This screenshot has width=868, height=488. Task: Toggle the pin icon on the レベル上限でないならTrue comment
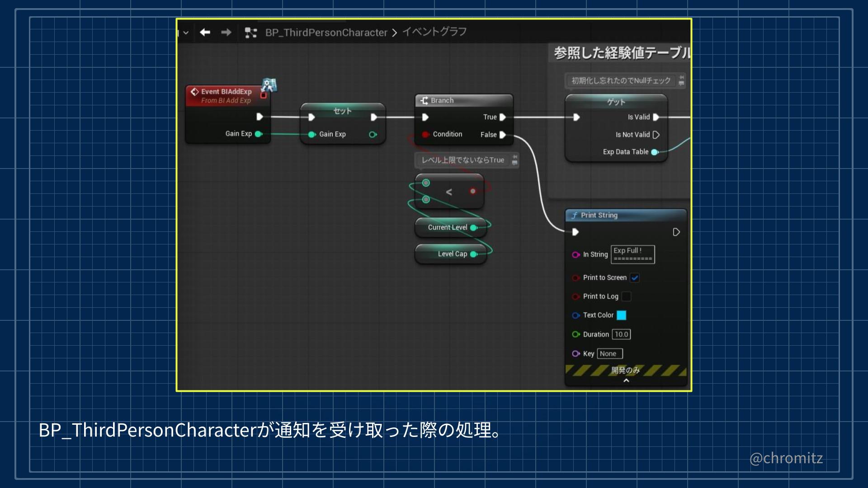click(x=515, y=157)
